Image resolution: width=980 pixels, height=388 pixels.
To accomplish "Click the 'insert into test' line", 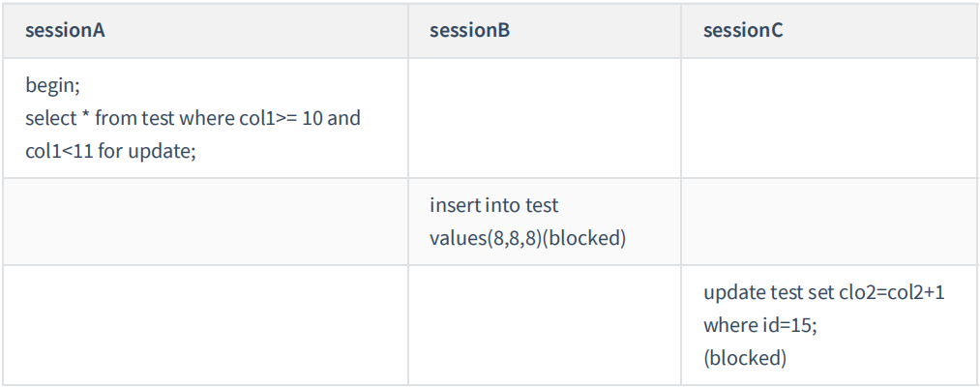I will pyautogui.click(x=493, y=205).
